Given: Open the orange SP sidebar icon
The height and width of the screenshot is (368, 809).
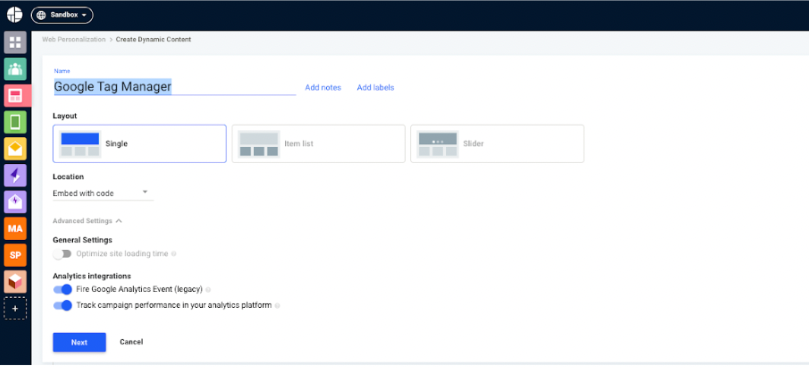Looking at the screenshot, I should pos(15,255).
